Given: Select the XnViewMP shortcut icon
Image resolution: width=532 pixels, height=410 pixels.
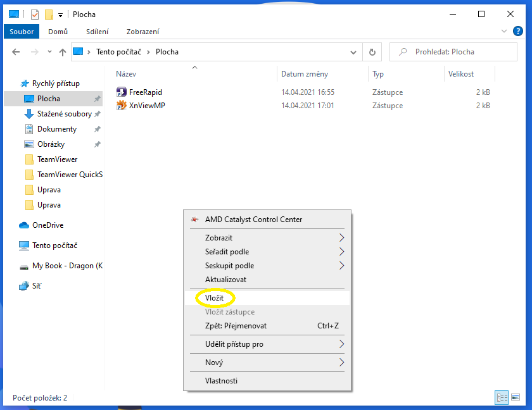Looking at the screenshot, I should pos(121,106).
